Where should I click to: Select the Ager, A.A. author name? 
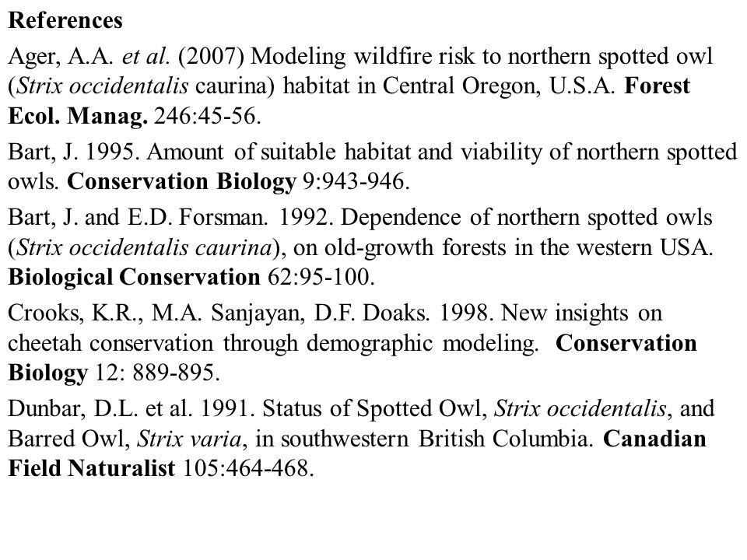point(61,57)
